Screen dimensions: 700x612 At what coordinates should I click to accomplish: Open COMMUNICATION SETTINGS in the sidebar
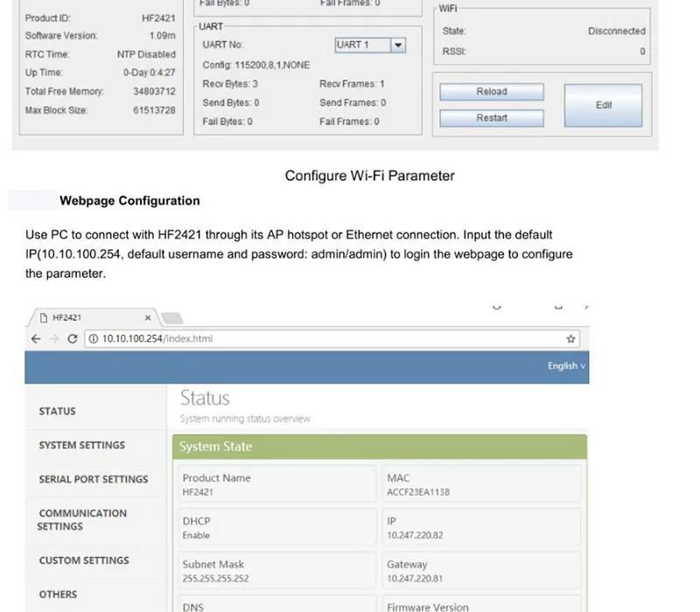[82, 519]
